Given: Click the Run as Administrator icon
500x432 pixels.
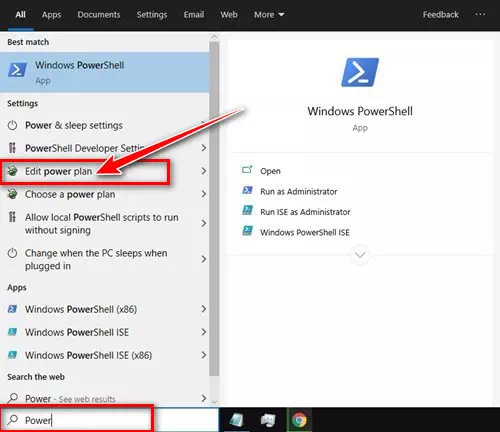Looking at the screenshot, I should 247,190.
